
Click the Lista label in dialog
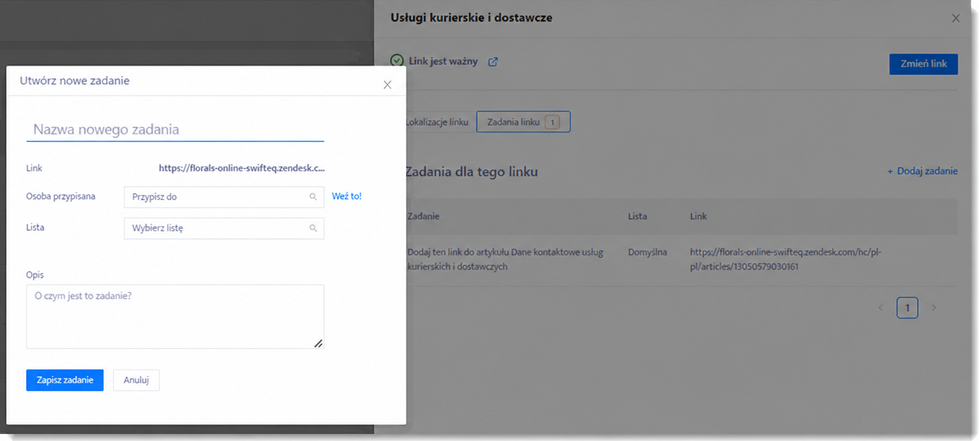click(35, 227)
